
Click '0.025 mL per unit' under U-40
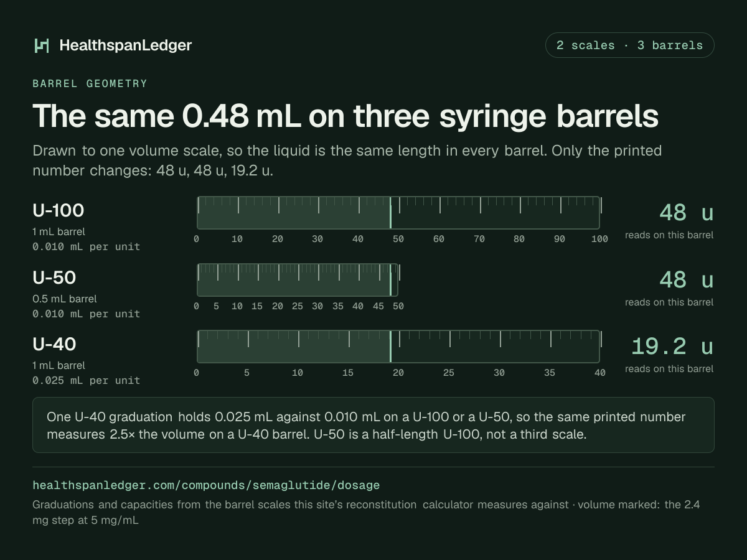(86, 380)
